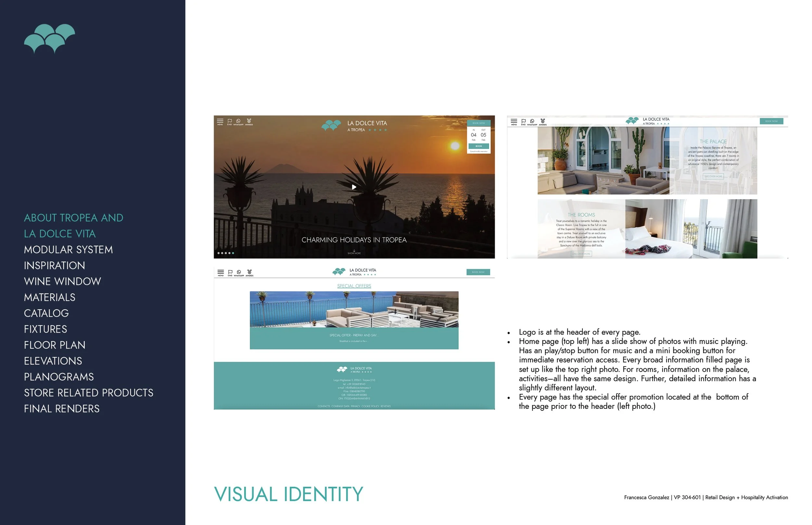This screenshot has width=812, height=525.
Task: Select MODULAR SYSTEM in sidebar contents
Action: 68,250
